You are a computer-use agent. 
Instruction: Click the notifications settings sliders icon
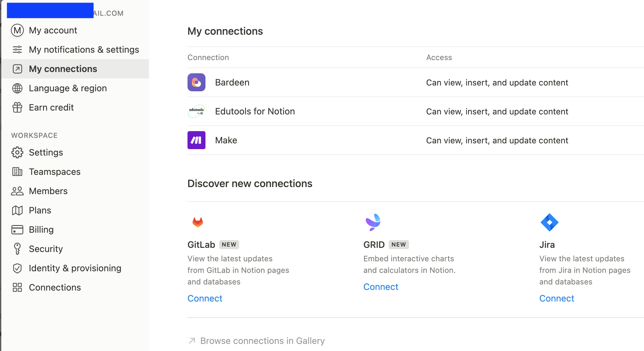(x=17, y=50)
